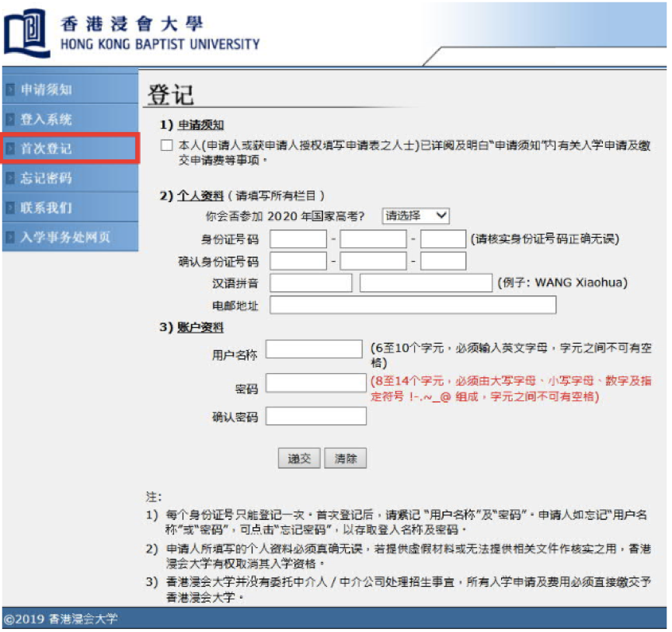Select 登入系统 in the left menu
This screenshot has width=672, height=632.
(x=47, y=119)
